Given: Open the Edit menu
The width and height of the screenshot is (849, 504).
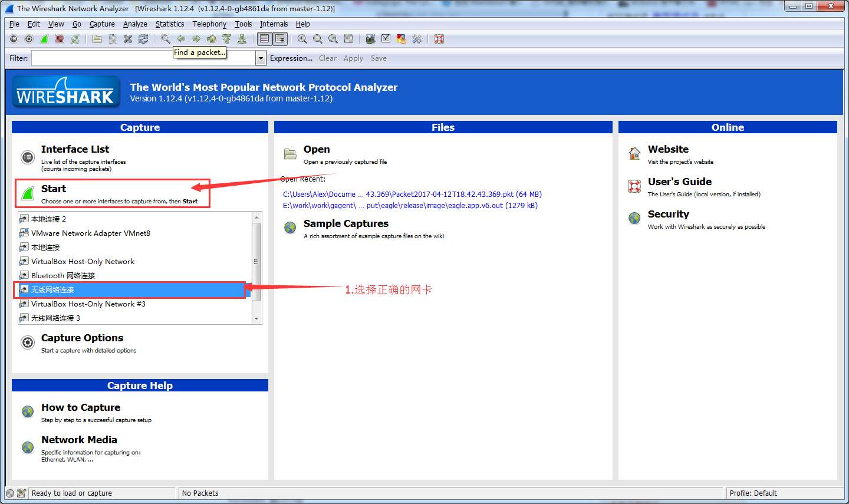Looking at the screenshot, I should (34, 24).
